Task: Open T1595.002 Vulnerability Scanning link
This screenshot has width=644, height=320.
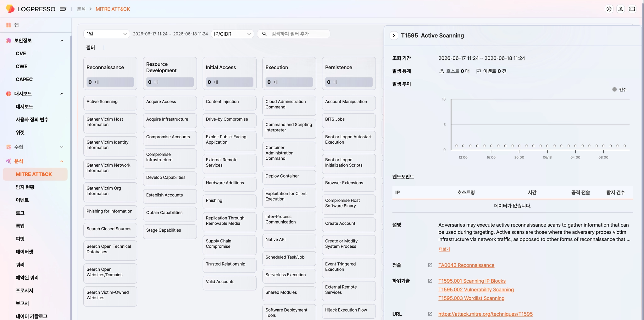Action: (476, 290)
